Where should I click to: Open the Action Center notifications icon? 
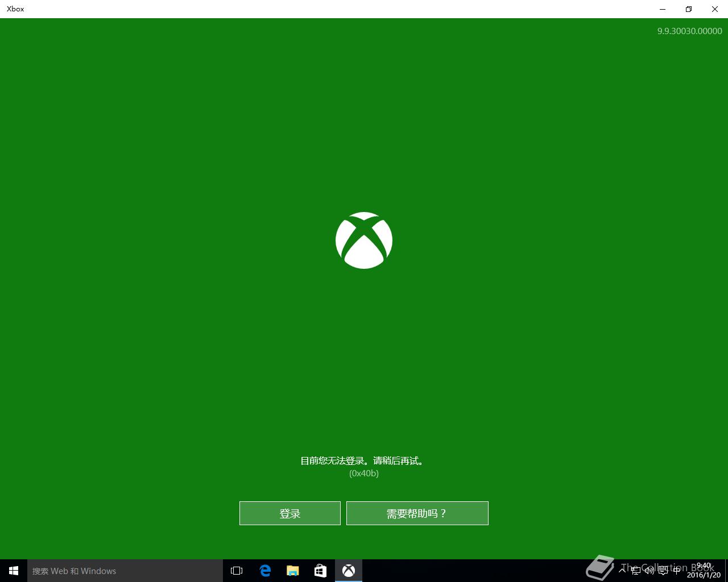click(663, 571)
